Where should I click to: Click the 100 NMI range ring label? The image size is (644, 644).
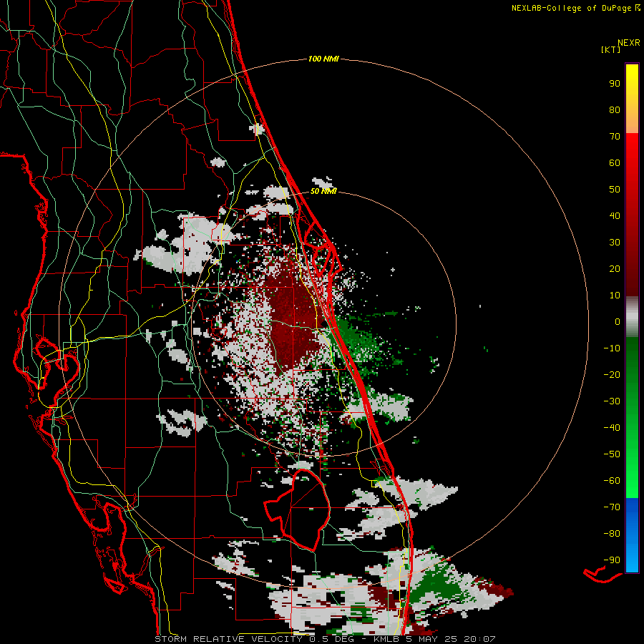pos(323,59)
